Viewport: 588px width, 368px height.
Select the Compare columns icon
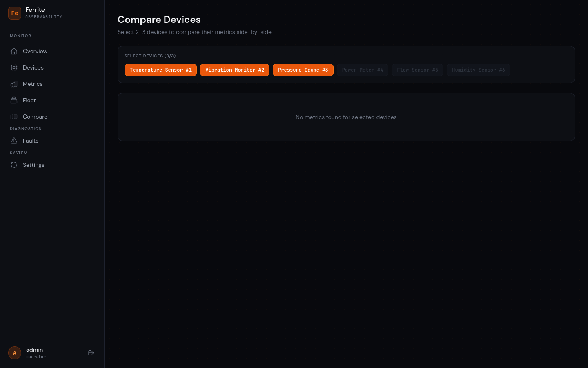point(14,117)
